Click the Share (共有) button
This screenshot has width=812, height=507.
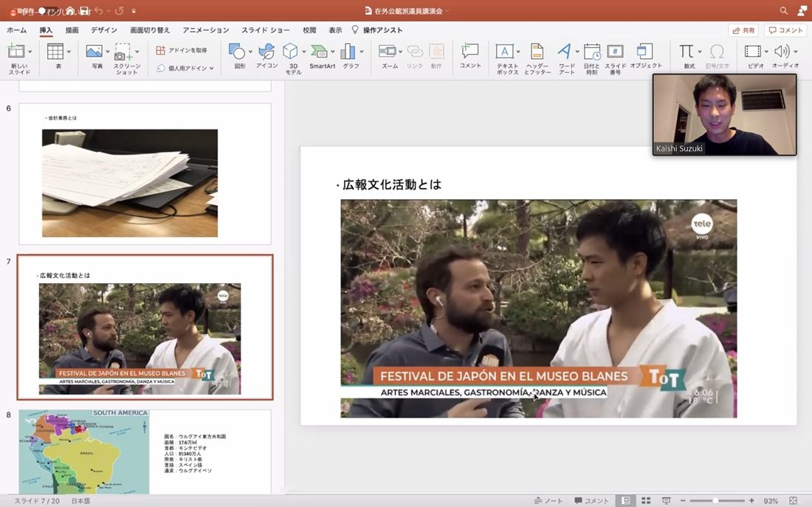[x=743, y=30]
